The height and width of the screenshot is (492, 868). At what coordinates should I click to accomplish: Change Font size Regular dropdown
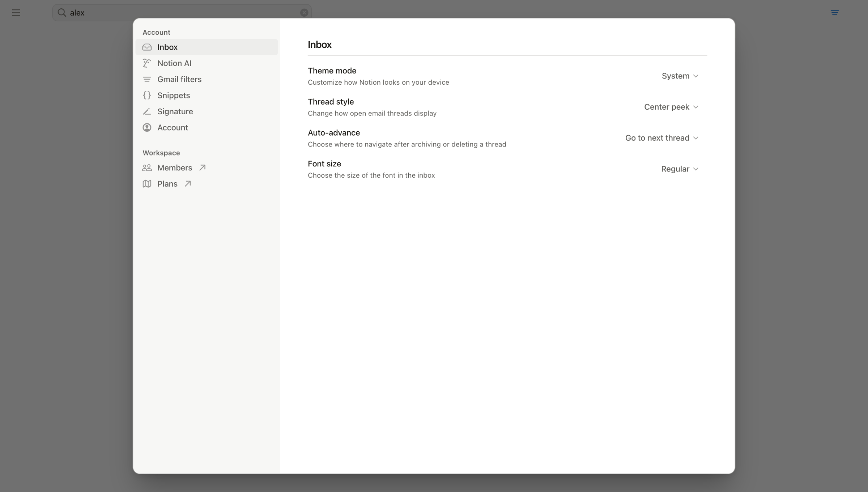coord(680,169)
